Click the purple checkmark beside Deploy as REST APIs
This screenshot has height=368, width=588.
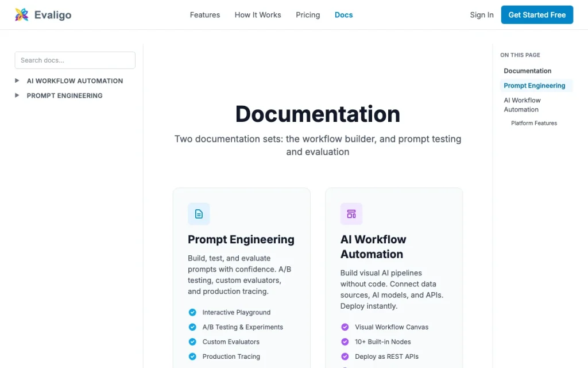(345, 356)
